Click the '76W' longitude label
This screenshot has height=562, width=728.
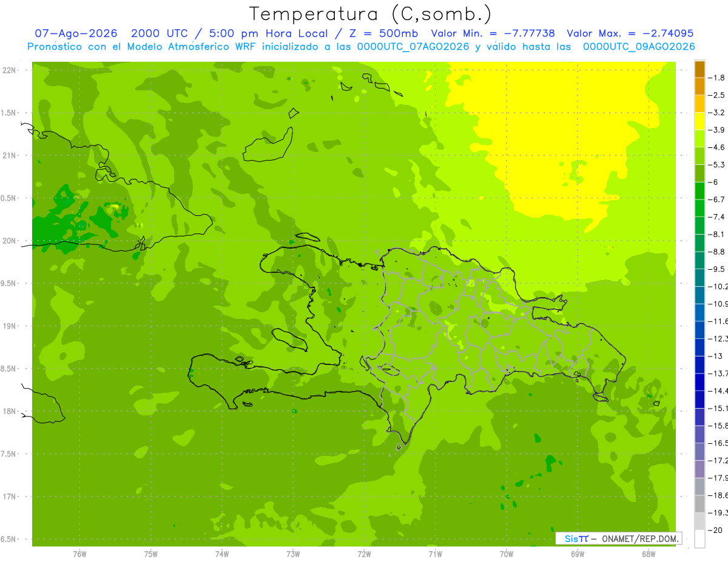[x=79, y=554]
